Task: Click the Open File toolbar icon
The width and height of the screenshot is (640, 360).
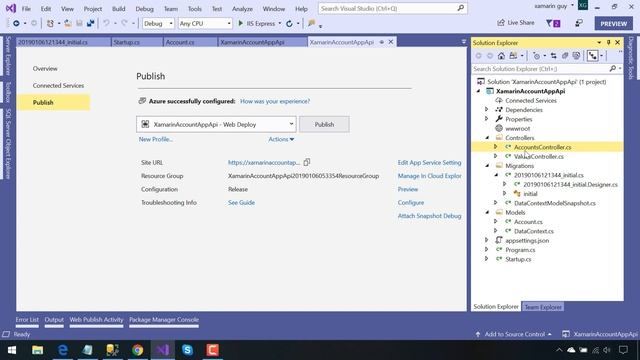Action: (x=68, y=24)
